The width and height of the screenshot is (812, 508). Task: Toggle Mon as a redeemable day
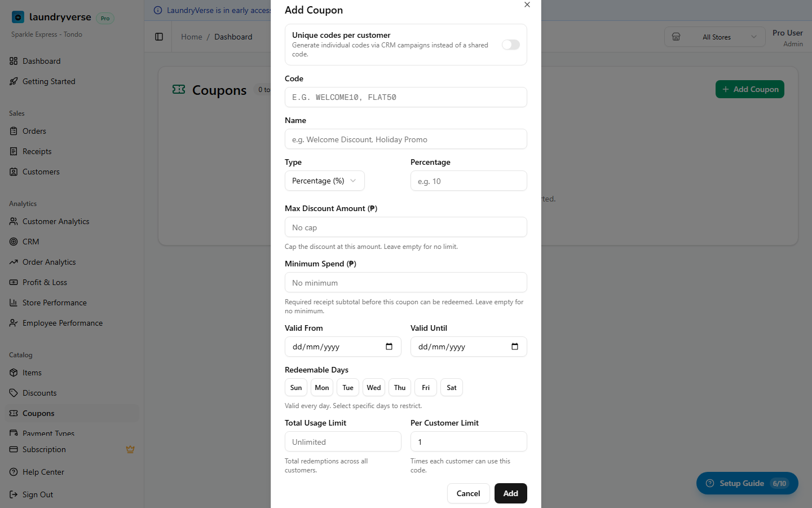(322, 388)
